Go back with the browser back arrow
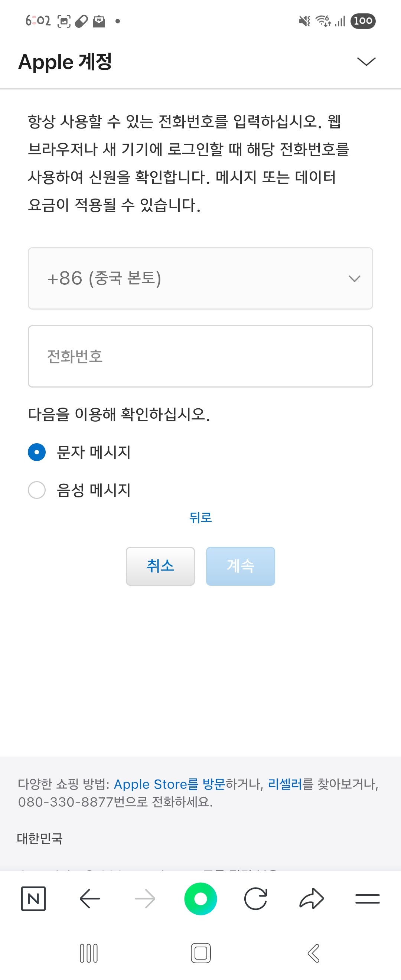 90,899
